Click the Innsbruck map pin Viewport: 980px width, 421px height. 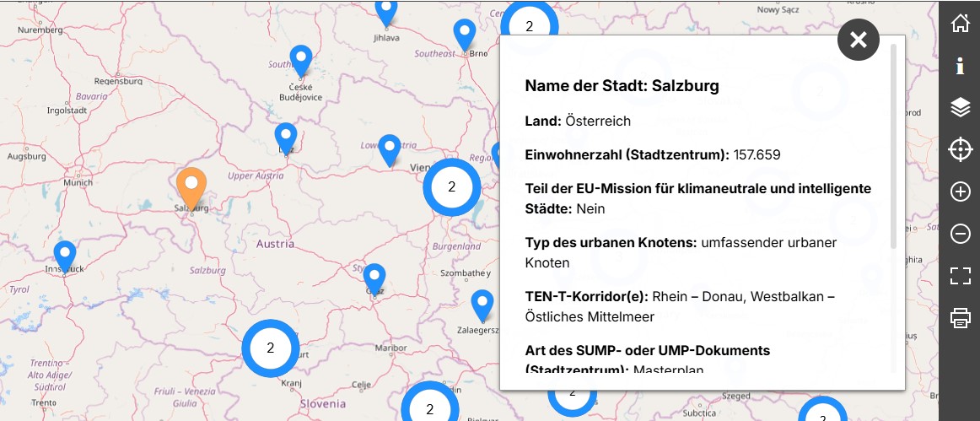(x=65, y=254)
